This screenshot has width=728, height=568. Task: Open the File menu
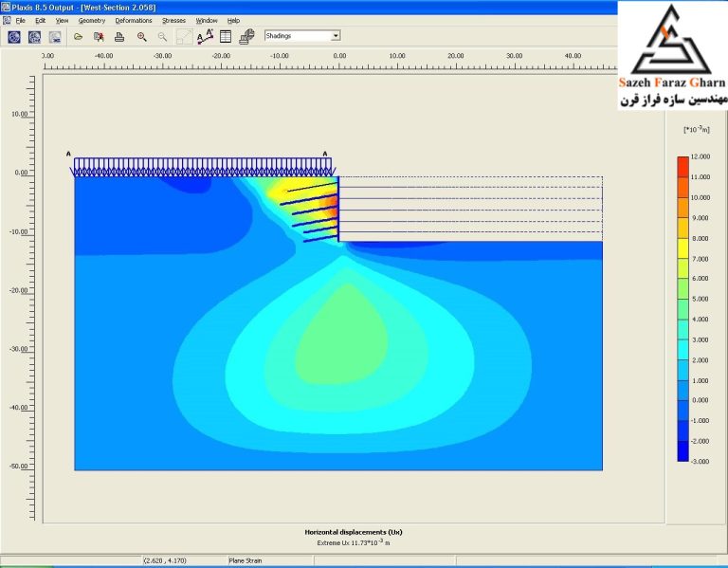[21, 21]
